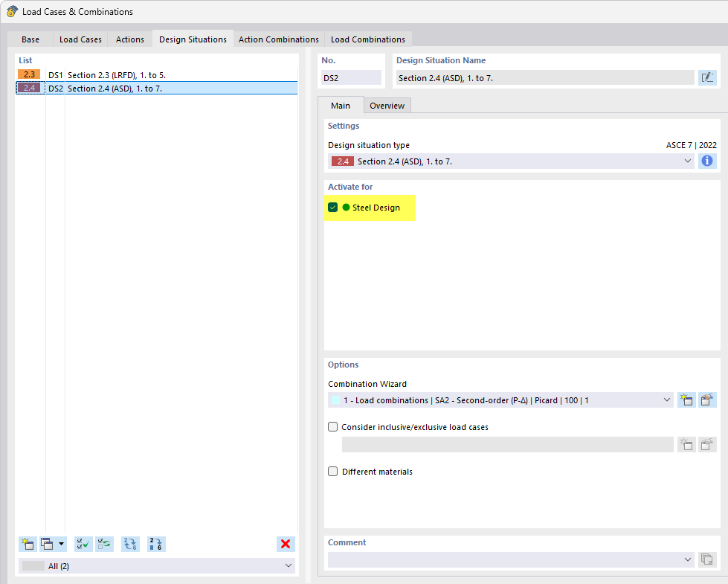Click the ASCE 7 | 2022 standard label

tap(691, 145)
